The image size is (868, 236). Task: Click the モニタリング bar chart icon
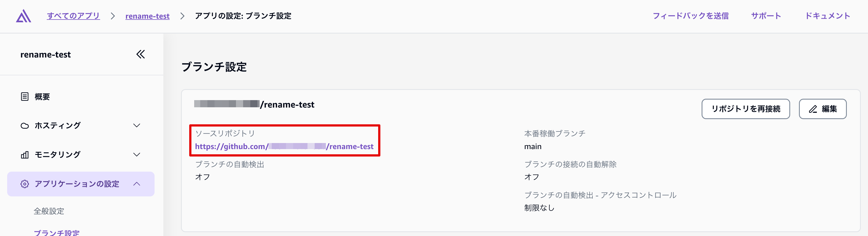coord(24,155)
